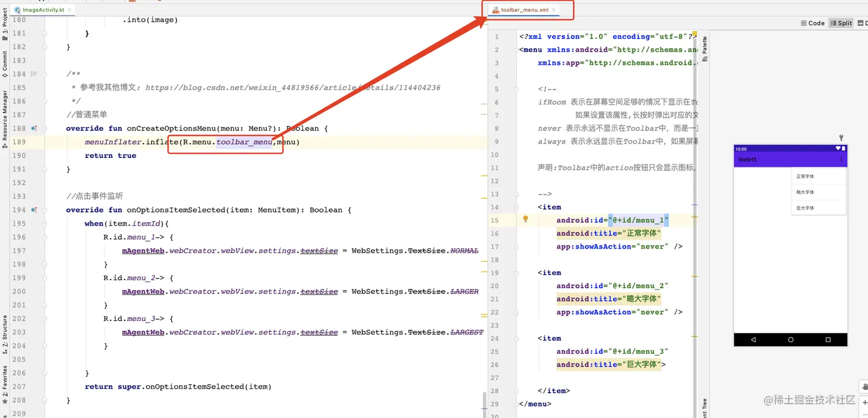This screenshot has width=868, height=418.
Task: Click WebSettings.TextSize.LARGER on line 200
Action: [415, 292]
